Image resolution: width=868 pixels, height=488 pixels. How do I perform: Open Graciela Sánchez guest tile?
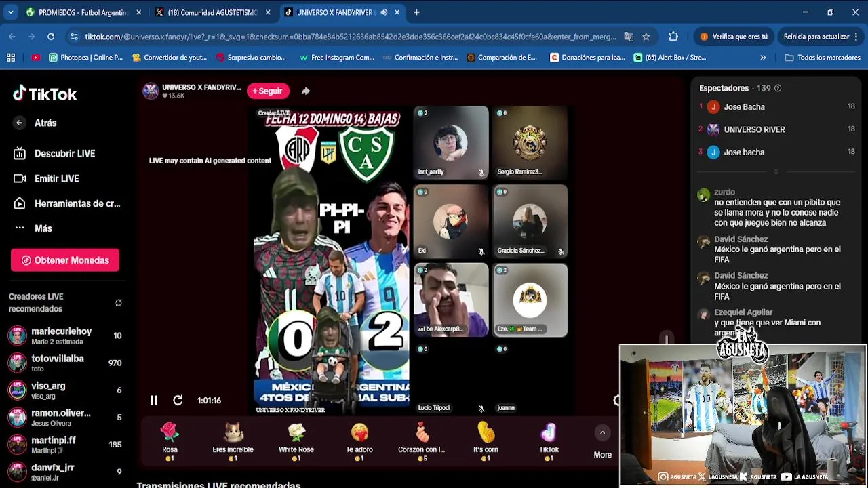(530, 221)
